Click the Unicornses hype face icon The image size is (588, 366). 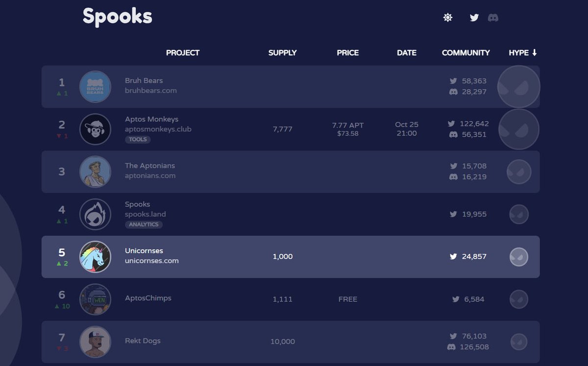[x=519, y=257]
